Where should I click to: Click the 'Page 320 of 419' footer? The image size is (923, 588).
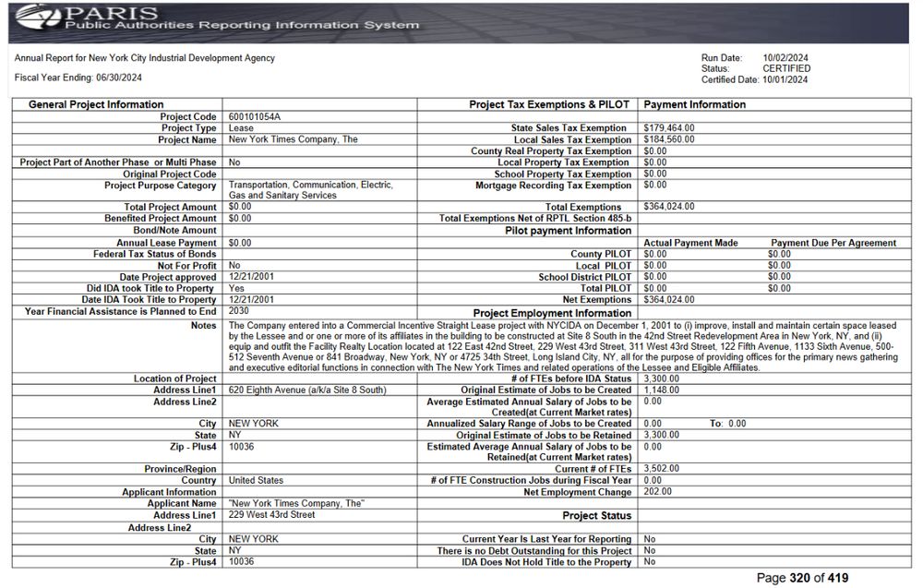802,578
